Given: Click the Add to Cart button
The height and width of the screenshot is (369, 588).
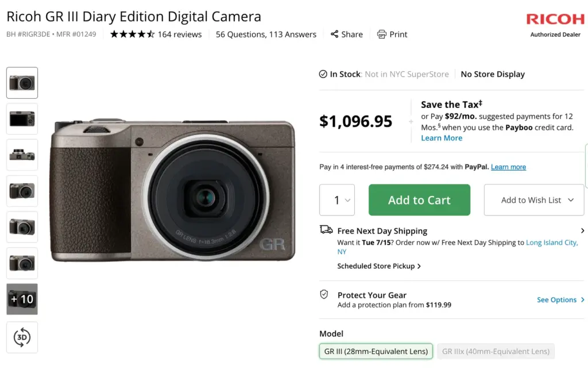Looking at the screenshot, I should pos(419,200).
